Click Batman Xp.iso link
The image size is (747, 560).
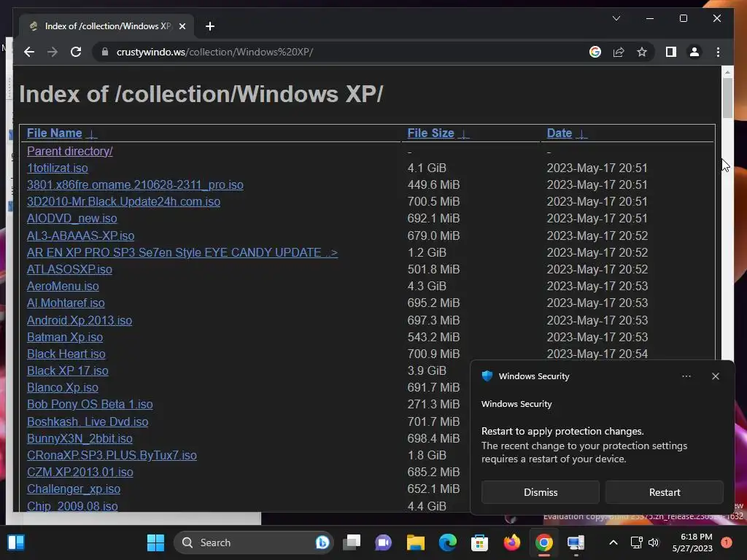[65, 337]
